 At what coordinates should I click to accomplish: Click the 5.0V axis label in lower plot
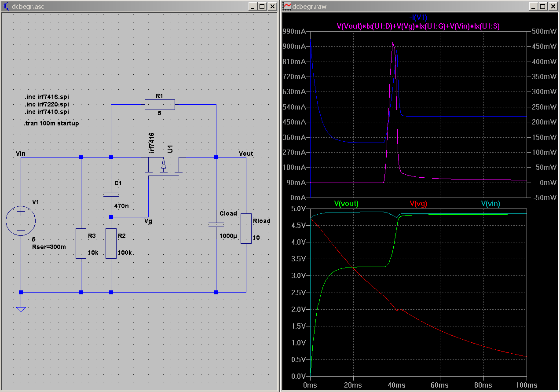coord(299,209)
